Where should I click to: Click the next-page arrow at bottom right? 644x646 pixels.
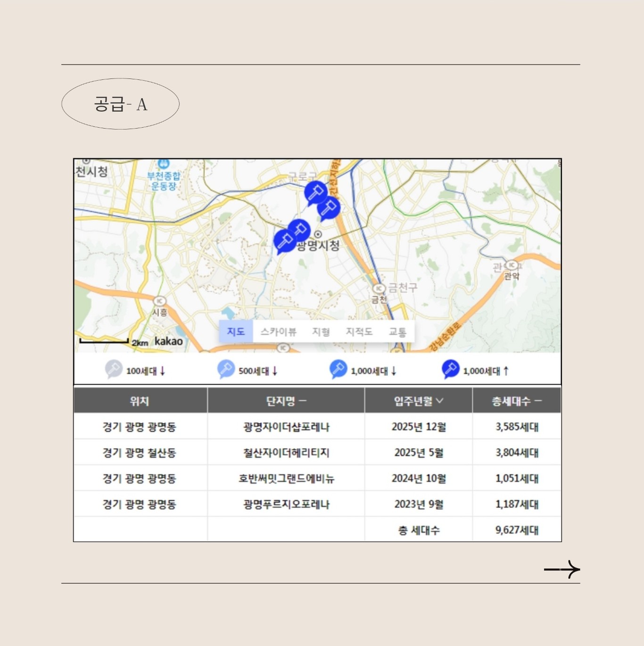(562, 569)
